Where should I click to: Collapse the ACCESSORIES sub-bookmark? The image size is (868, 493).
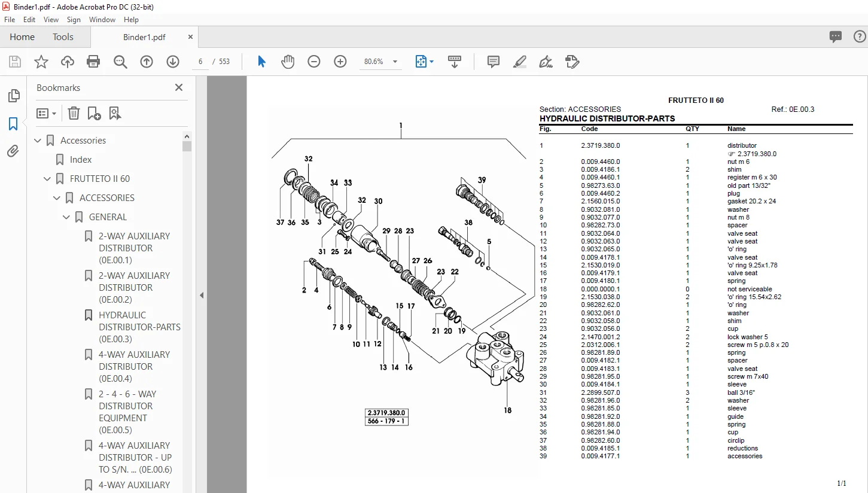point(57,198)
